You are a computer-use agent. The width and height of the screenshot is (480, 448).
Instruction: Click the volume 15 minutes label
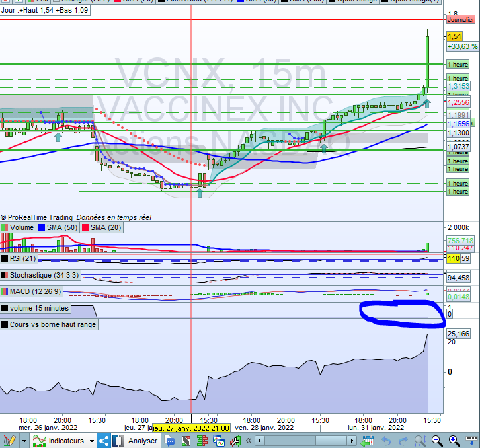[36, 308]
